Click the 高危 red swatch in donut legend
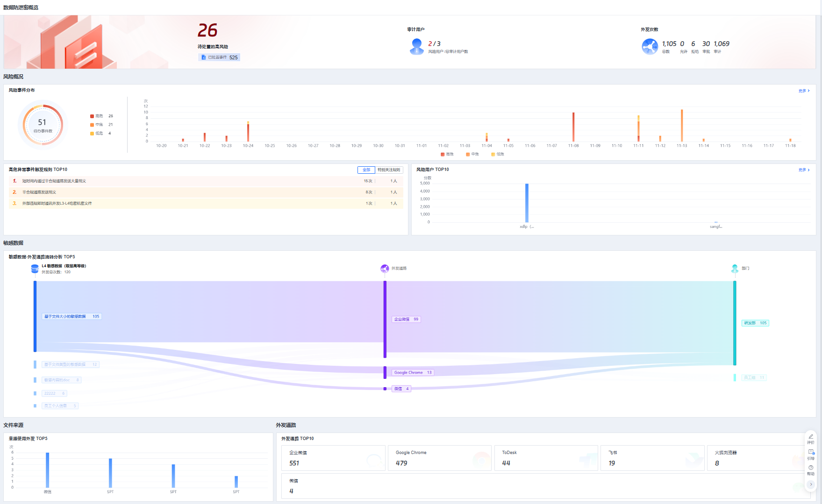This screenshot has height=504, width=822. pos(92,116)
